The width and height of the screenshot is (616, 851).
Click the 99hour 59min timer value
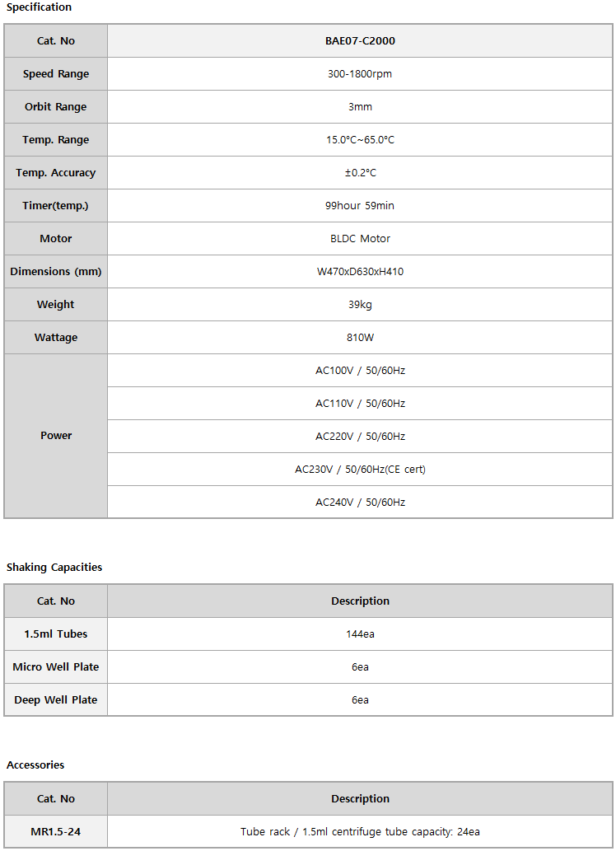click(x=360, y=206)
